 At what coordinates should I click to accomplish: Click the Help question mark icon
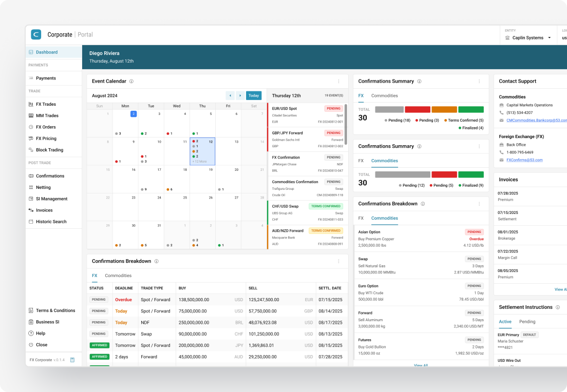pyautogui.click(x=31, y=334)
